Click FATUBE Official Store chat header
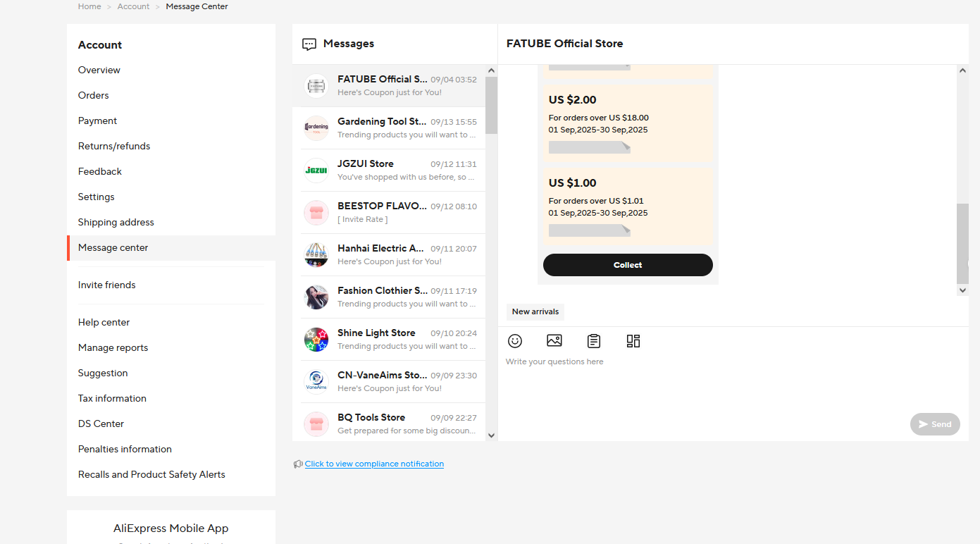Image resolution: width=980 pixels, height=544 pixels. click(x=565, y=44)
